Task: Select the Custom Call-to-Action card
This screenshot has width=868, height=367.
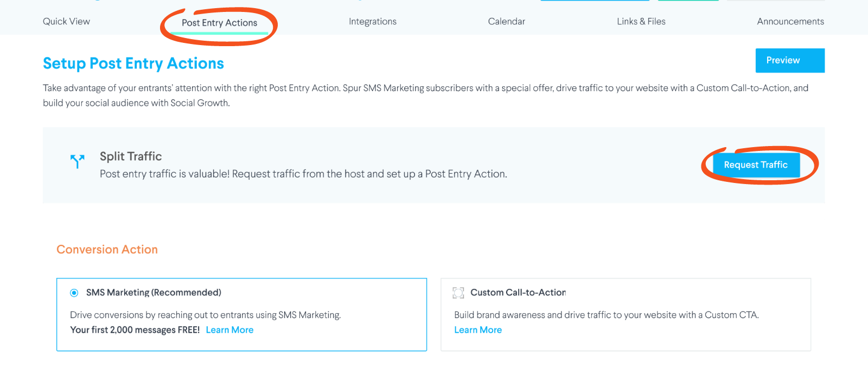Action: pyautogui.click(x=626, y=314)
